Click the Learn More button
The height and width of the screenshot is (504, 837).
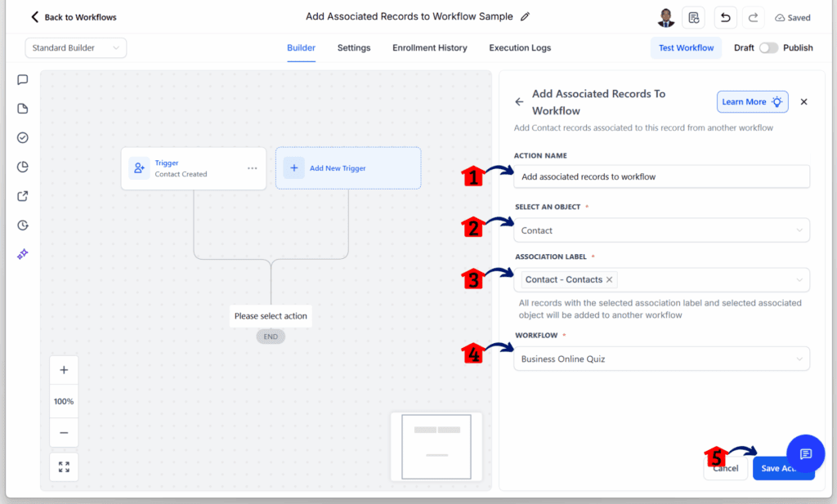752,101
